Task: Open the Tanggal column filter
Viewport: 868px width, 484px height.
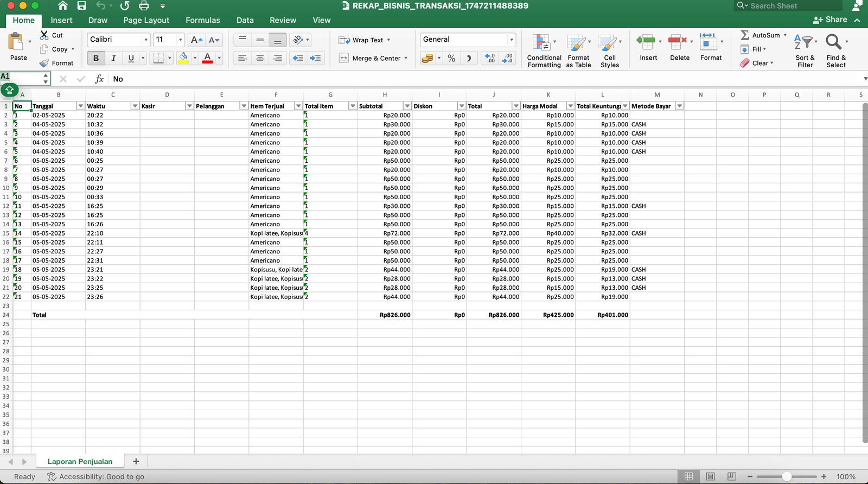Action: coord(80,106)
